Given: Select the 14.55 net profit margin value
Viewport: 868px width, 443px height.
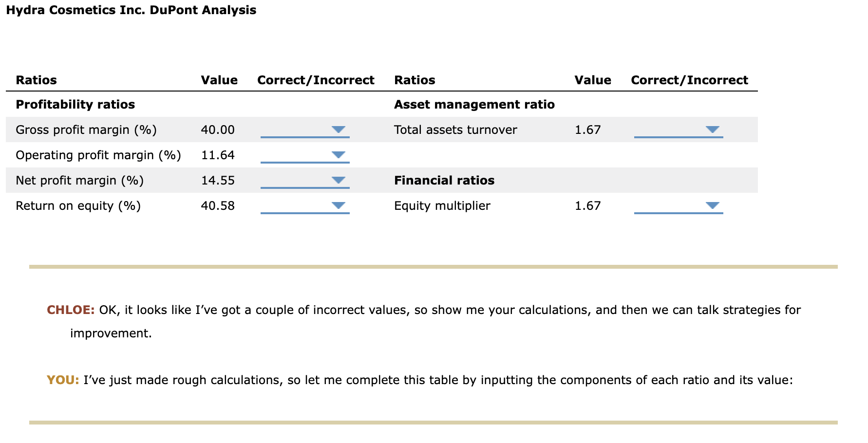Looking at the screenshot, I should coord(218,181).
